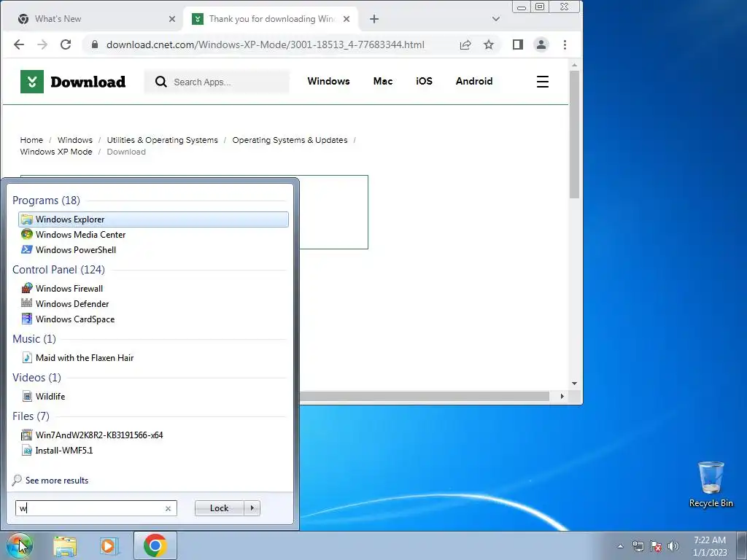Open the Windows nav menu
747x560 pixels.
[x=328, y=81]
